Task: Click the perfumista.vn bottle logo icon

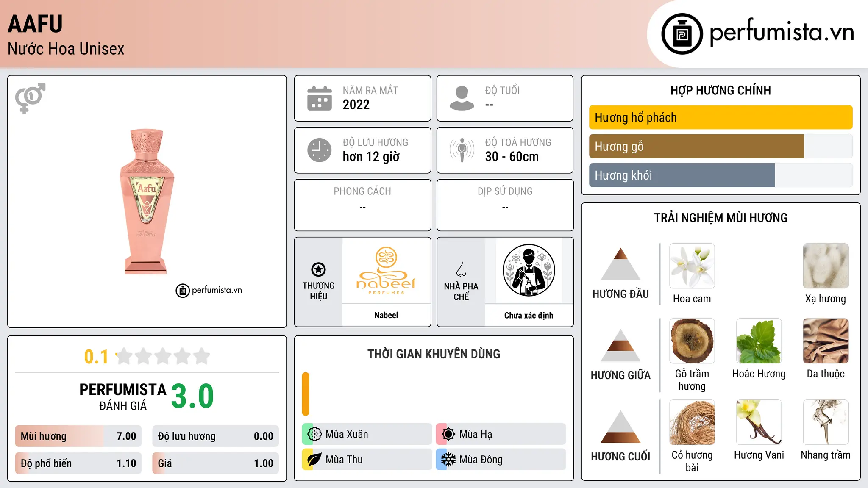Action: pos(682,34)
